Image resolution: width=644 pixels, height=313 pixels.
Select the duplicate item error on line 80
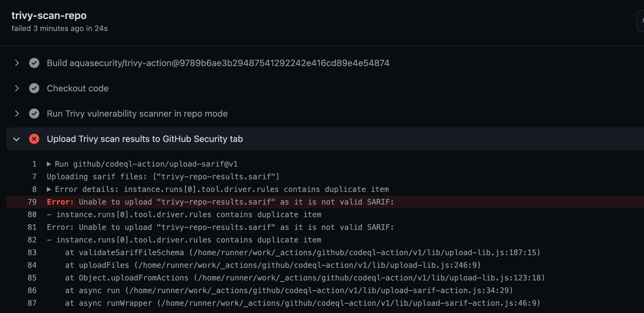[x=185, y=214]
